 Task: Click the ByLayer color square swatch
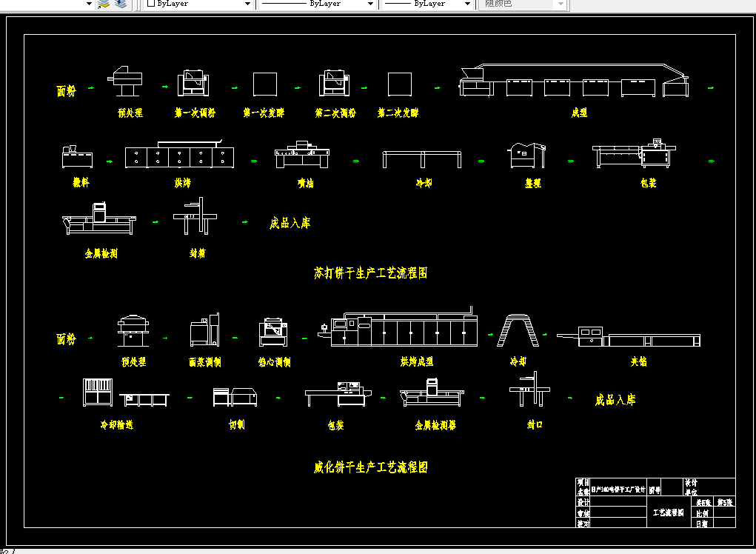[151, 4]
